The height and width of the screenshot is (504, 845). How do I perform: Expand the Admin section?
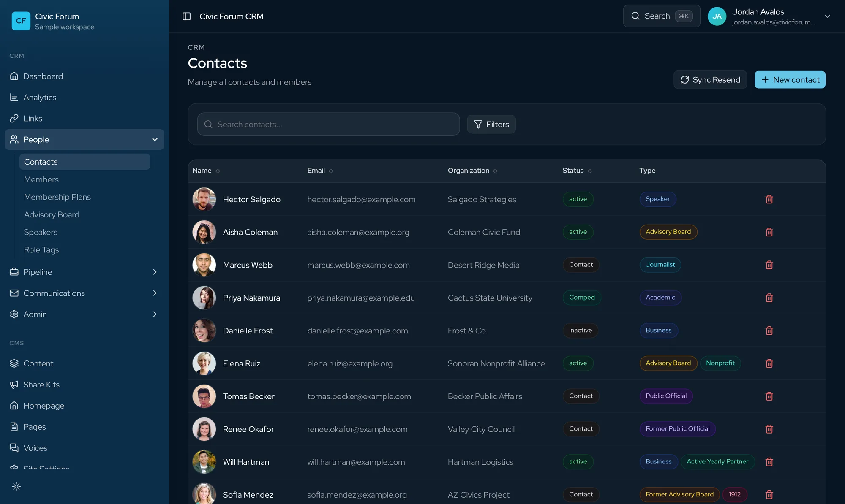[84, 314]
